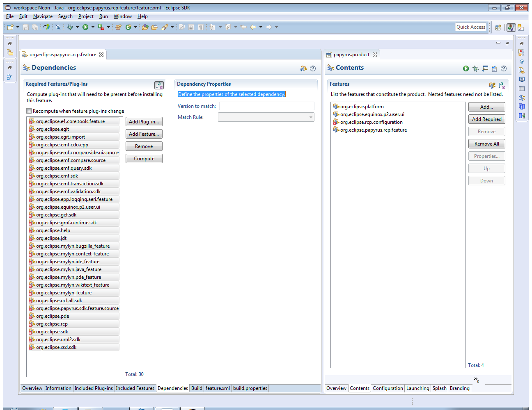Open the Outline view icon in left sidebar
Viewport: 532px width, 410px height.
coord(10,77)
